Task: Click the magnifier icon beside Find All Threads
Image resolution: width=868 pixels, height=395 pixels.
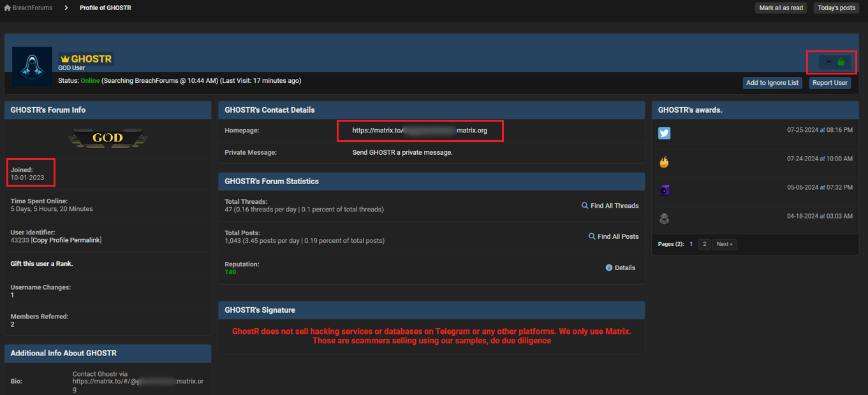Action: point(584,205)
